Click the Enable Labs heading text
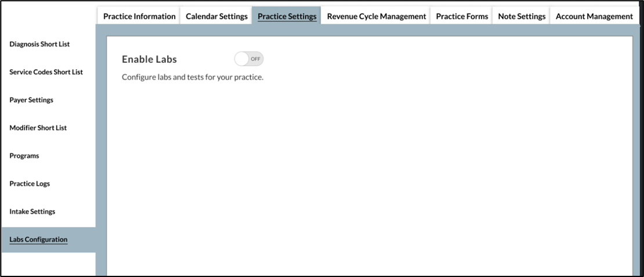The image size is (644, 277). 149,59
